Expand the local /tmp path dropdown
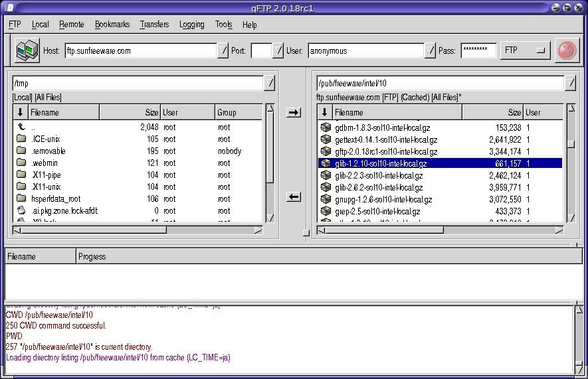The width and height of the screenshot is (588, 379). click(270, 83)
